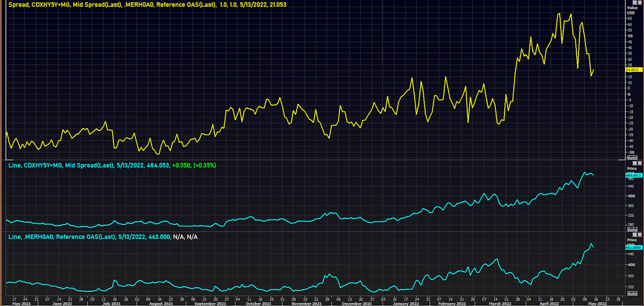The image size is (644, 306).
Task: Close the .MERH0A0 Reference OAS pane
Action: (640, 235)
